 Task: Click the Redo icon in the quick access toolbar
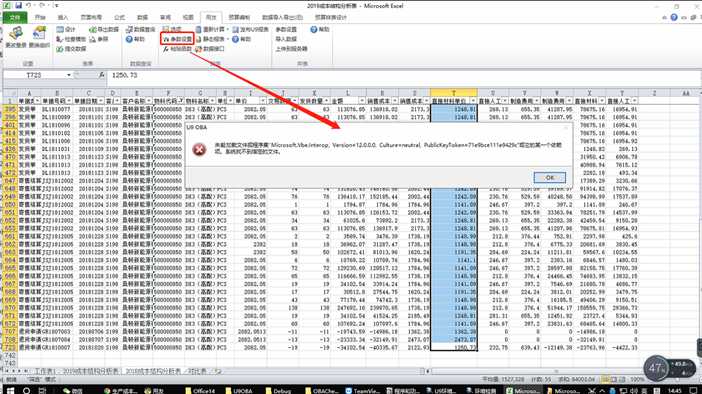coord(43,6)
